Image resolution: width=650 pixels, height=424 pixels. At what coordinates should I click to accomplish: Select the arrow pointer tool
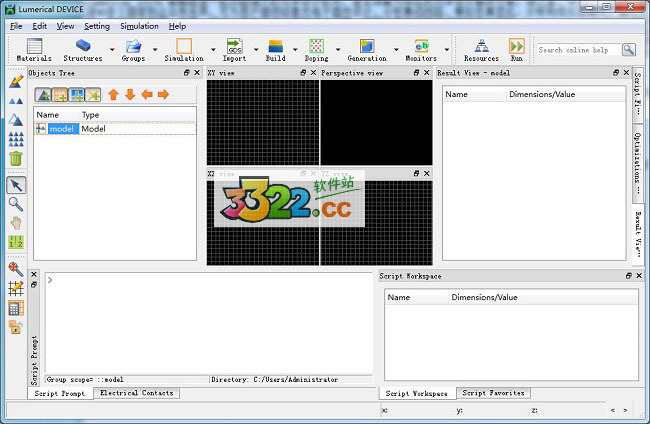click(16, 185)
